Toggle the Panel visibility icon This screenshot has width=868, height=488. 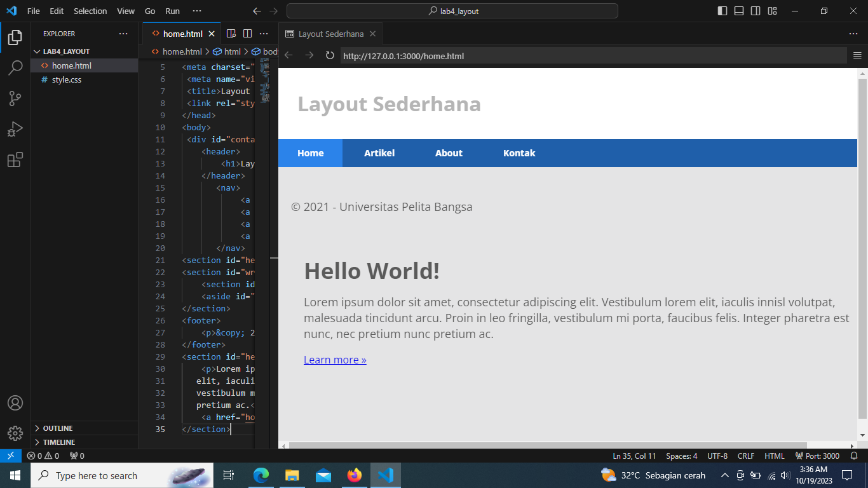[739, 11]
